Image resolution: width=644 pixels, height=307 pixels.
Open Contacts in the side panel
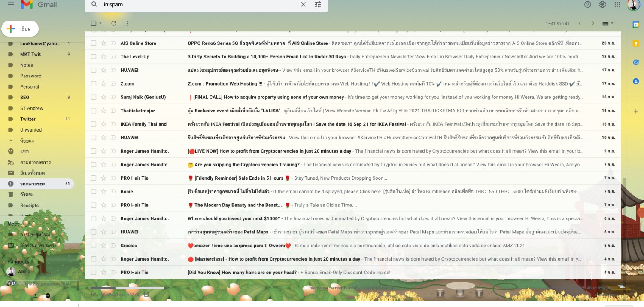[x=636, y=81]
